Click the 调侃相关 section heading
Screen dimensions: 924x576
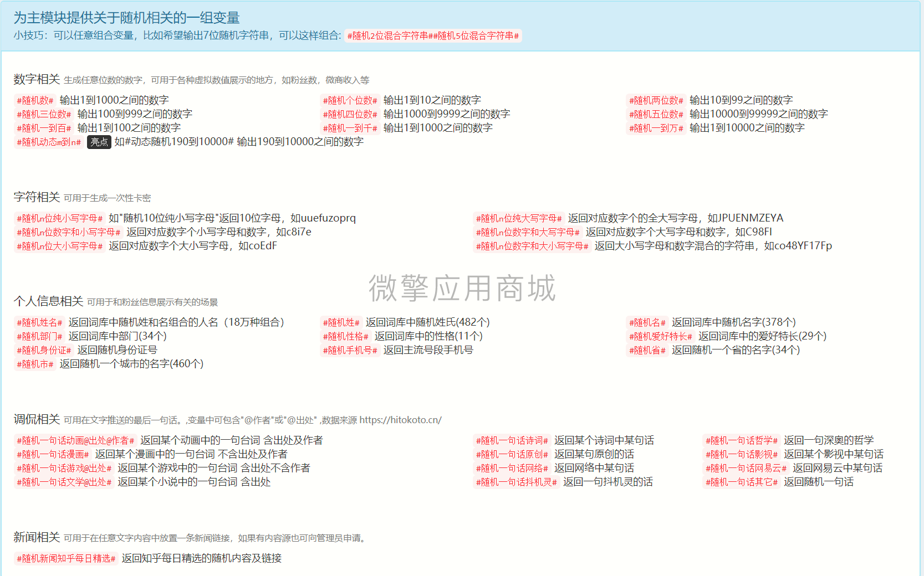pos(37,419)
